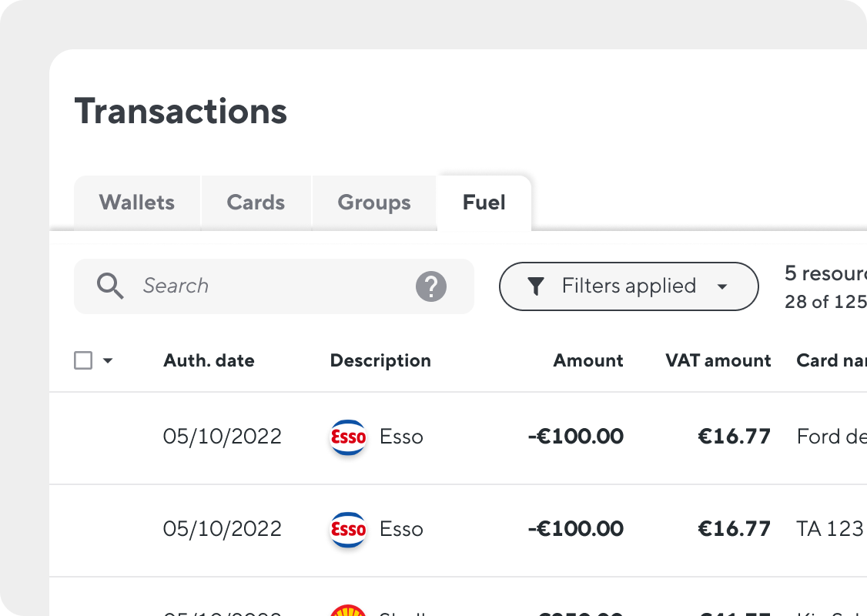This screenshot has height=616, width=867.
Task: Sort by Auth. date column header
Action: click(x=209, y=360)
